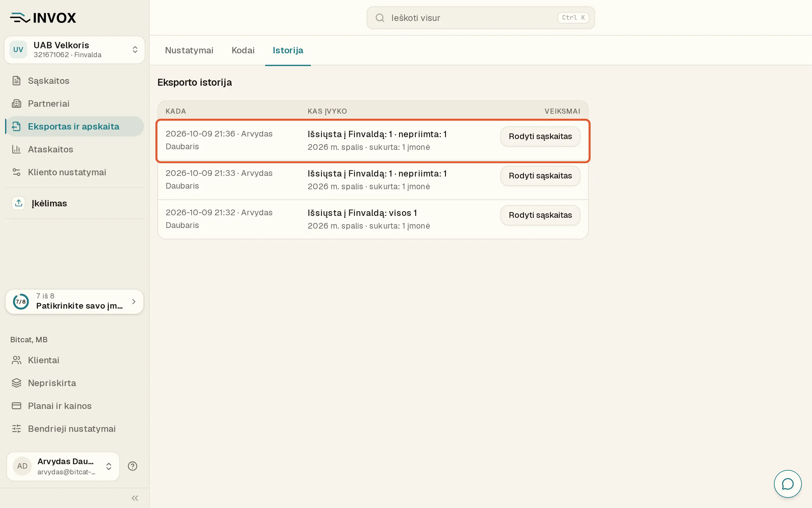The height and width of the screenshot is (508, 812).
Task: Click the Planai ir kainos card icon
Action: 16,406
